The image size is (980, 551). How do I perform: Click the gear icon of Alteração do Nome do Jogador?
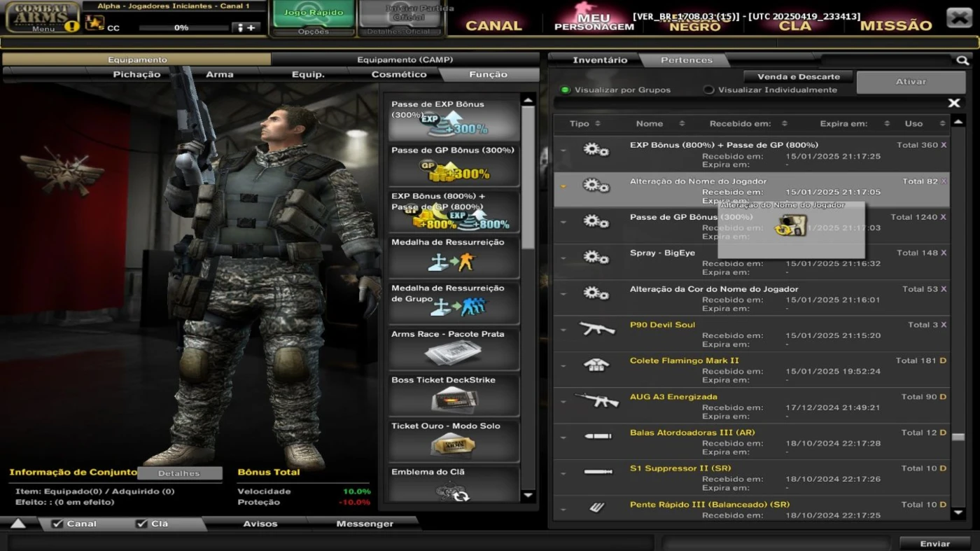click(596, 185)
